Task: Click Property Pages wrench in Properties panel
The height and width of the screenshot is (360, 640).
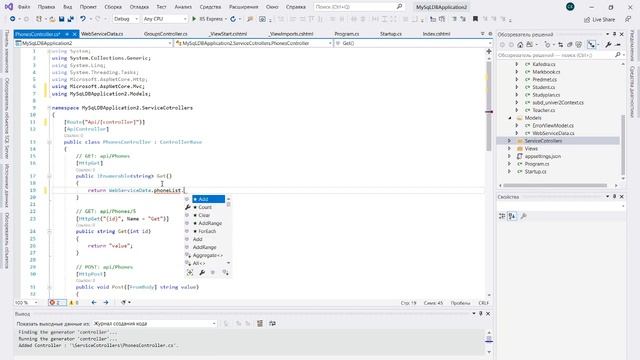Action: 524,216
